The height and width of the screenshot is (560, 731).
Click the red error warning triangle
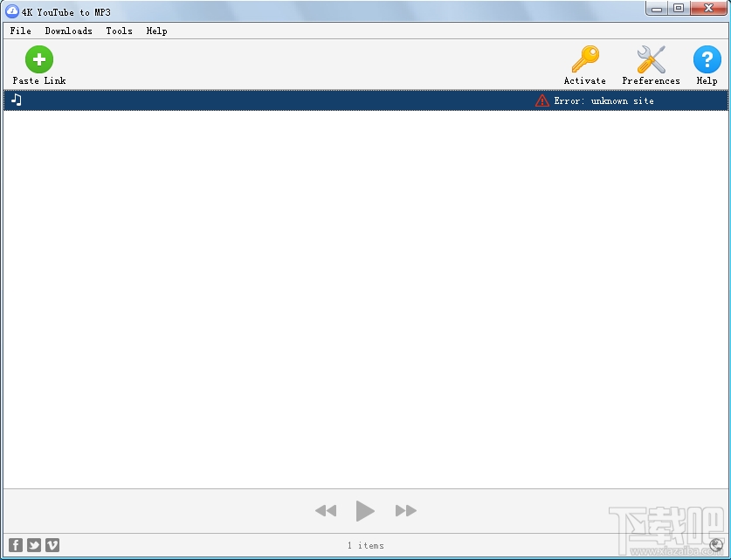click(x=541, y=100)
